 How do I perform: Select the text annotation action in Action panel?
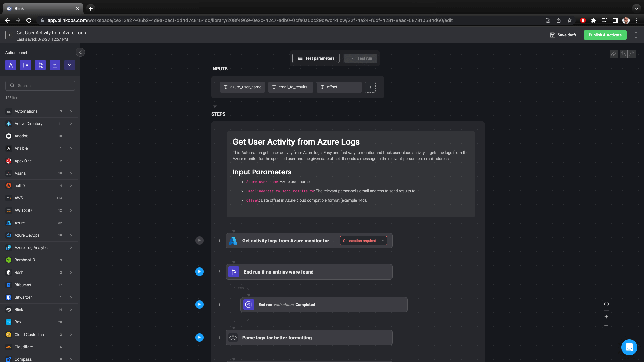[x=11, y=65]
